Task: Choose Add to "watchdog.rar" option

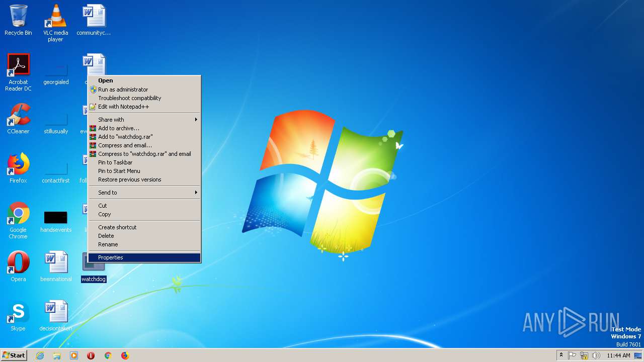Action: tap(144, 137)
